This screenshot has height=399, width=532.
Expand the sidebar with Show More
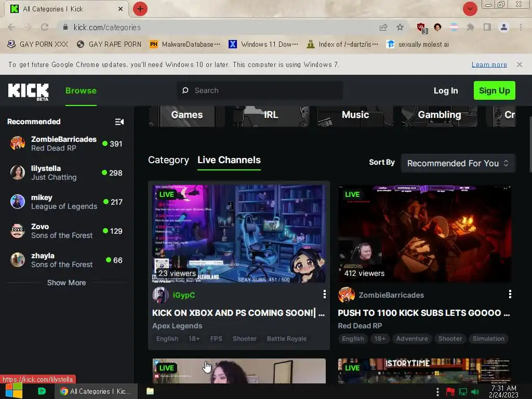(66, 283)
